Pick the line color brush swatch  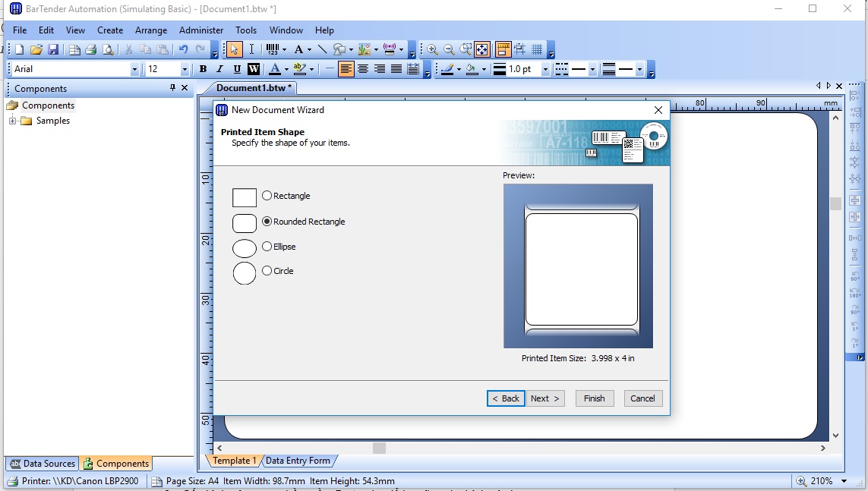pos(448,69)
